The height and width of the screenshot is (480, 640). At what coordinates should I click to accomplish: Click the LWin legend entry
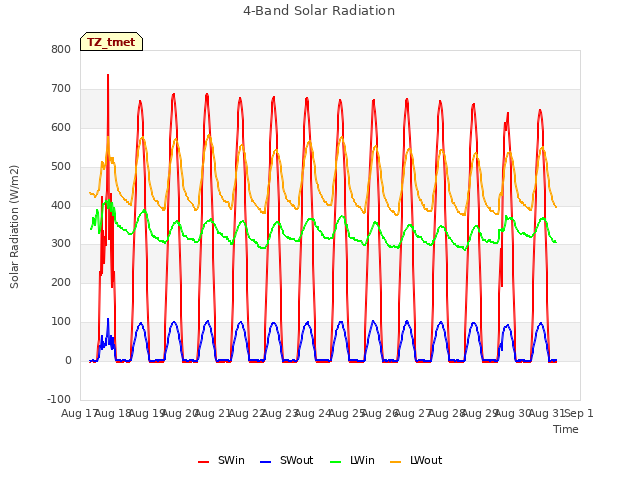352,460
